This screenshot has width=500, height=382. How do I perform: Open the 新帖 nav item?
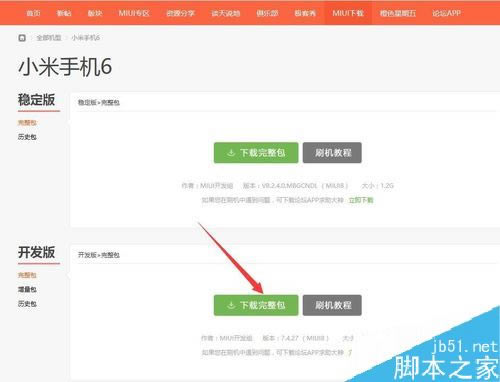pyautogui.click(x=64, y=13)
